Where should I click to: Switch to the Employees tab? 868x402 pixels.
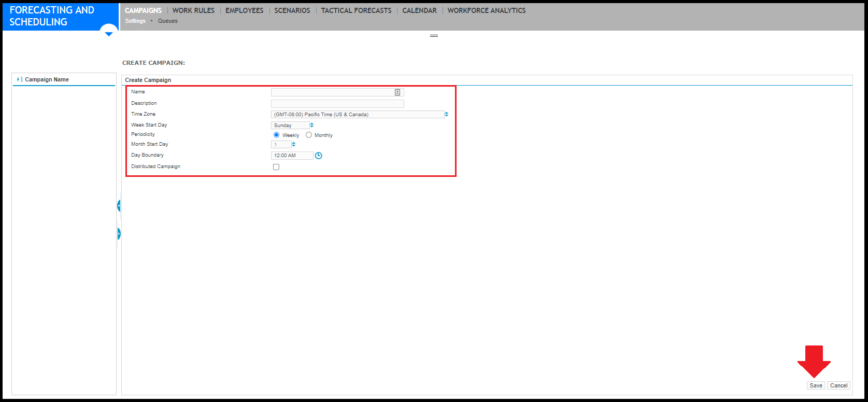click(x=245, y=10)
